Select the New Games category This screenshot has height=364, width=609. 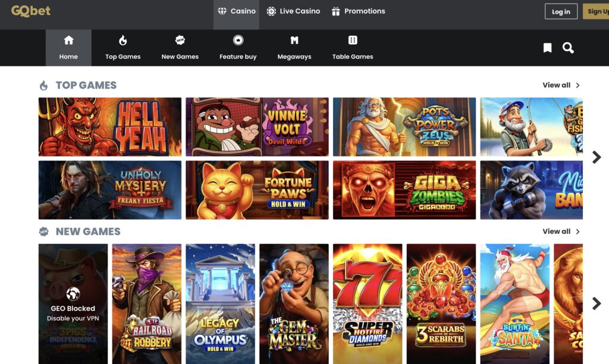(180, 48)
